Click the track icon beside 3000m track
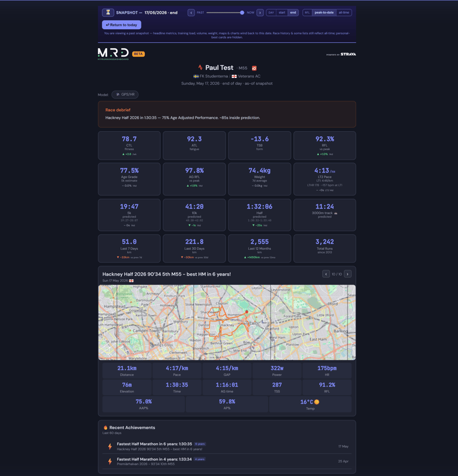 tap(335, 213)
